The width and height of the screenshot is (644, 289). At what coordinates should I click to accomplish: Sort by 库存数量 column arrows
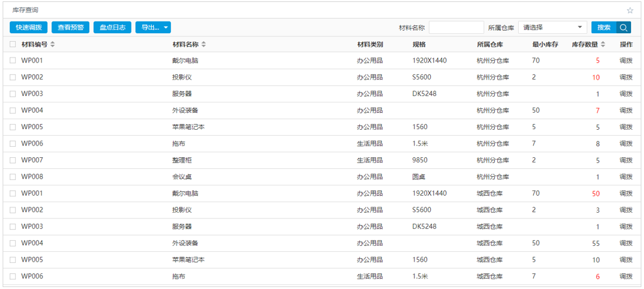click(603, 44)
